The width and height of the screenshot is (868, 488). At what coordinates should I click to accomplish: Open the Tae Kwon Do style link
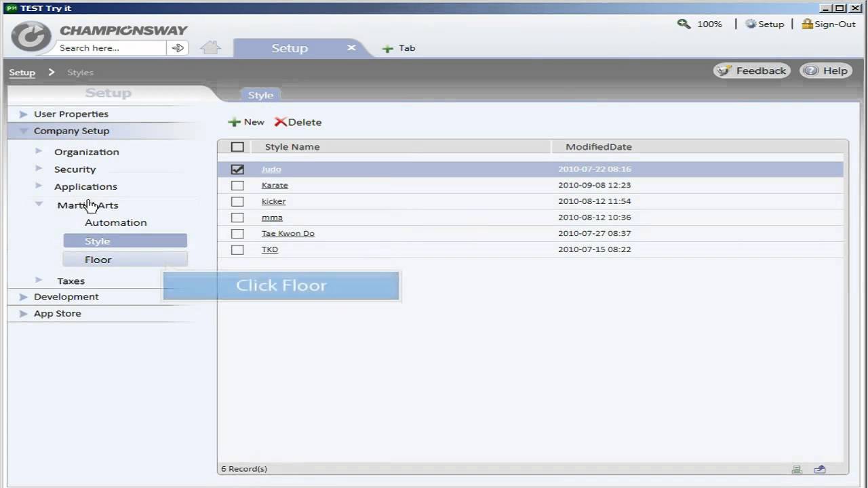click(288, 233)
